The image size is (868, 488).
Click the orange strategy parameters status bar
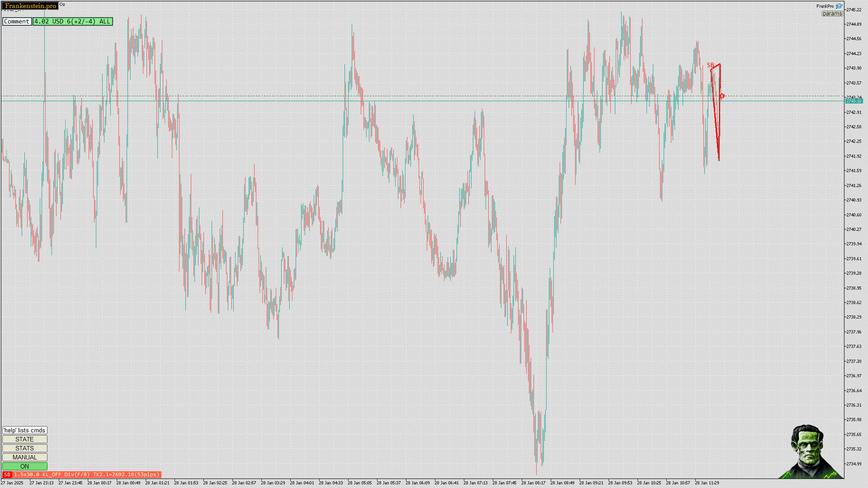[x=86, y=474]
